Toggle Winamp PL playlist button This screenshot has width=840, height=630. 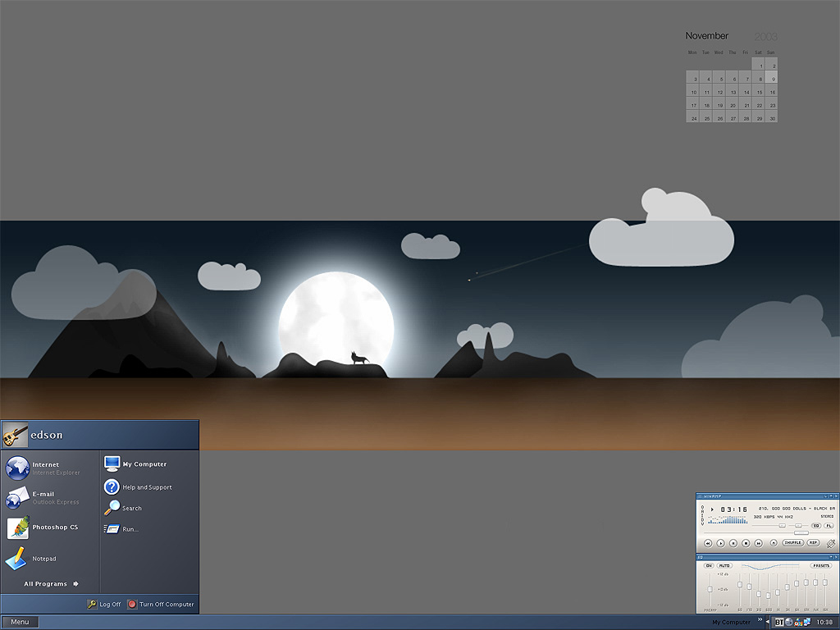829,526
